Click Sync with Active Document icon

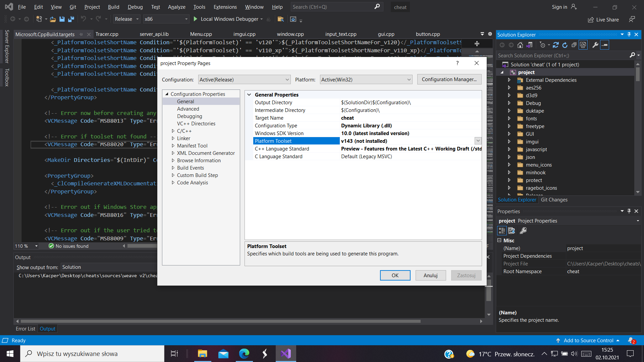click(x=556, y=45)
